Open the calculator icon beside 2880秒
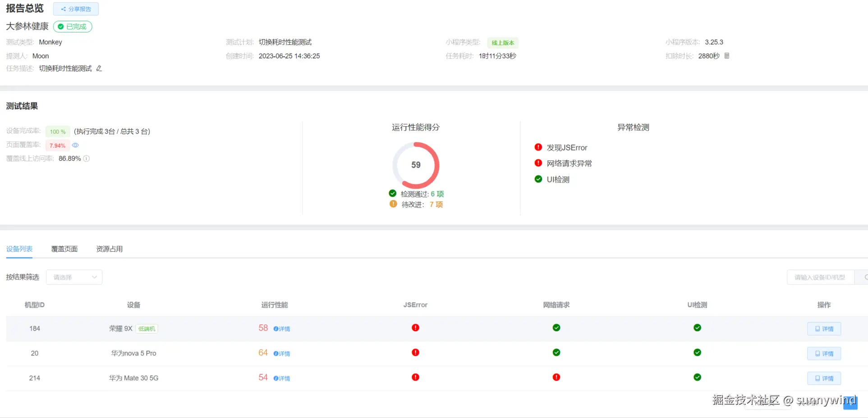This screenshot has width=868, height=418. pos(727,56)
